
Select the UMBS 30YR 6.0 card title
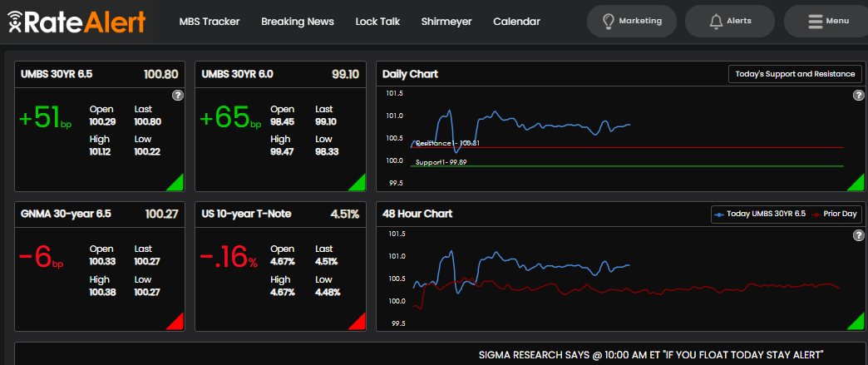click(x=238, y=74)
